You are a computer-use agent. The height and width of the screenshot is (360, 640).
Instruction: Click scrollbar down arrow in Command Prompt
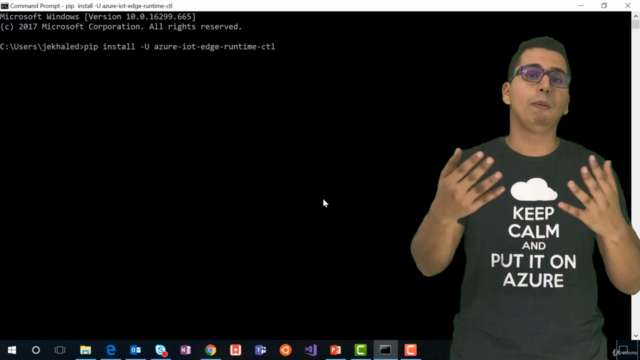click(636, 336)
